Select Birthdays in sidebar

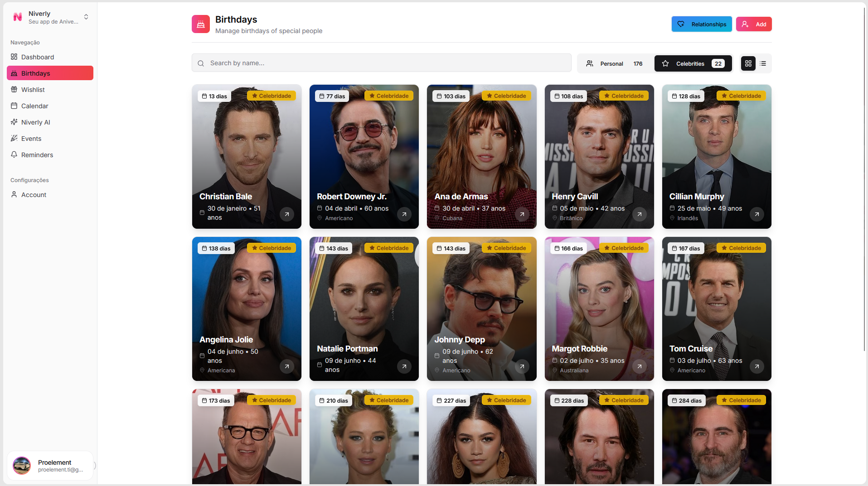click(50, 73)
